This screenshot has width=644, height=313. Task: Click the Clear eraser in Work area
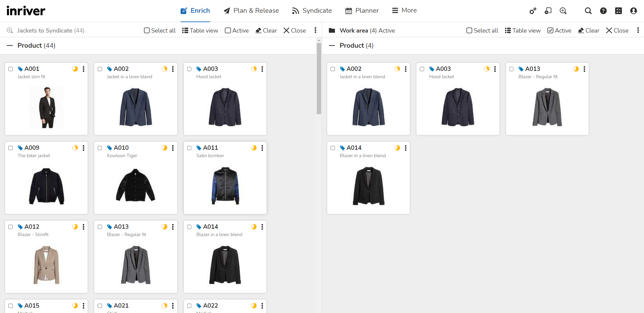point(588,31)
